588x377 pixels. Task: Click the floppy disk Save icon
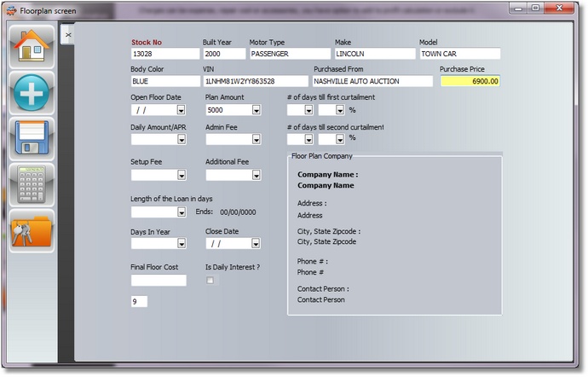[32, 138]
